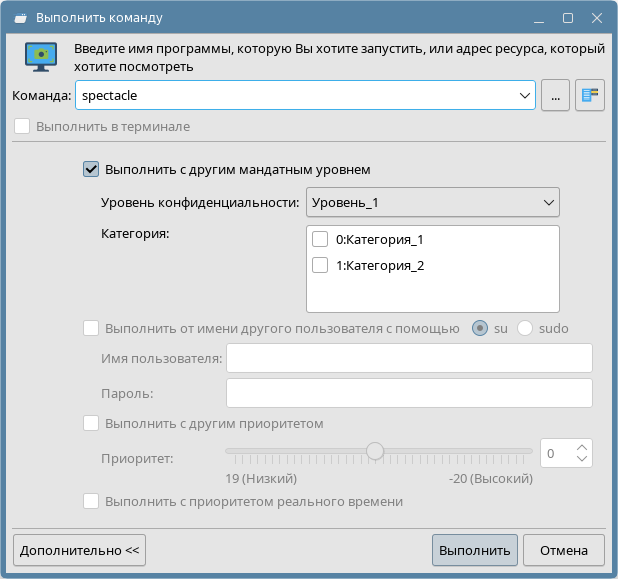
Task: Expand the Команда combo box dropdown
Action: pyautogui.click(x=526, y=96)
